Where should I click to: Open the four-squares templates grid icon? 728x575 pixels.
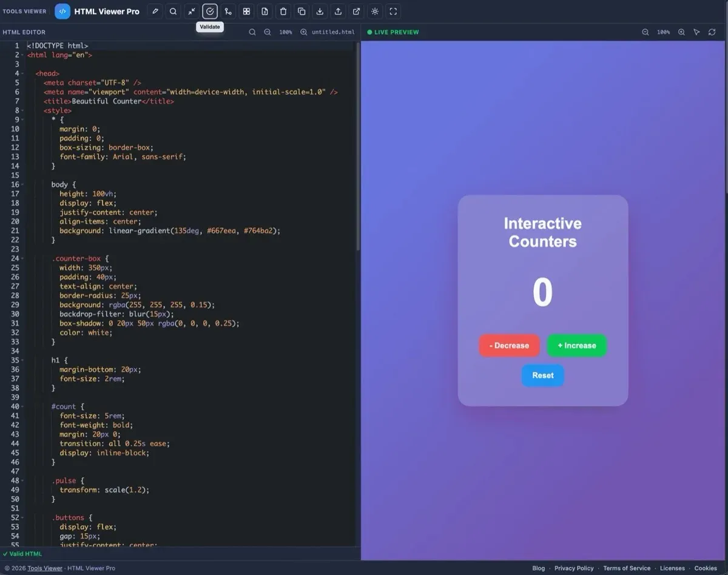[x=246, y=11]
